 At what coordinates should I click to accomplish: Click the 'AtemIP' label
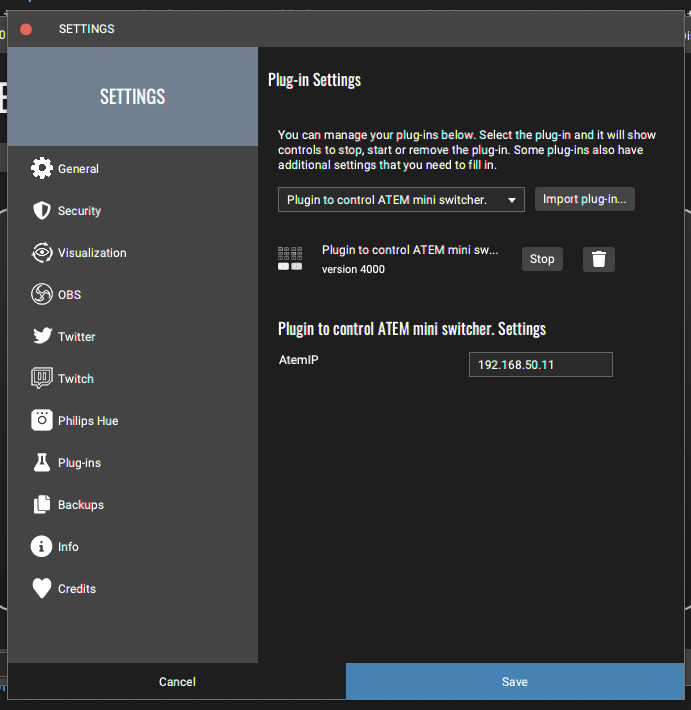[x=298, y=360]
